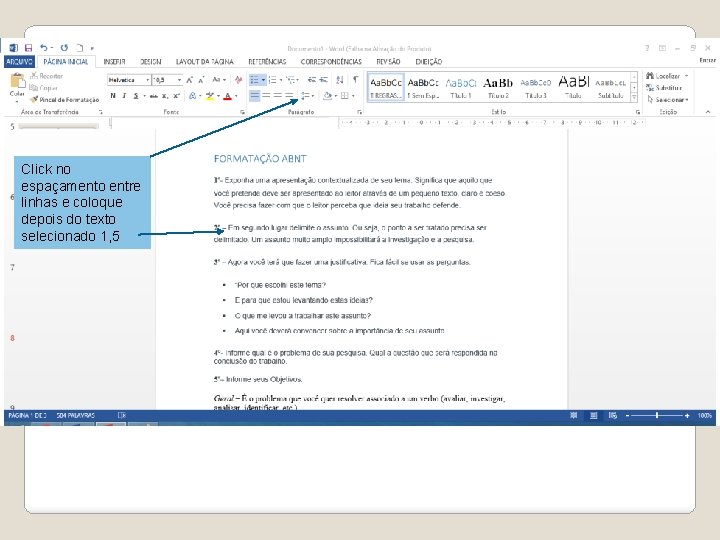The image size is (720, 540).
Task: Toggle bold (N) formatting
Action: (x=113, y=96)
